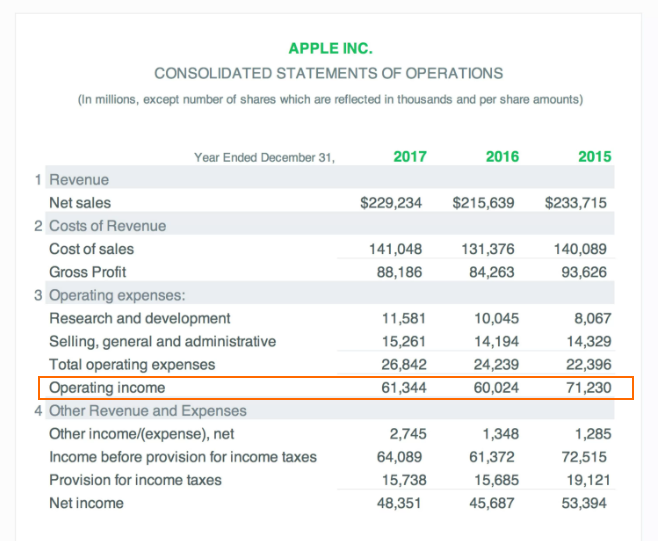Select Cost of sales value 131,376

488,249
